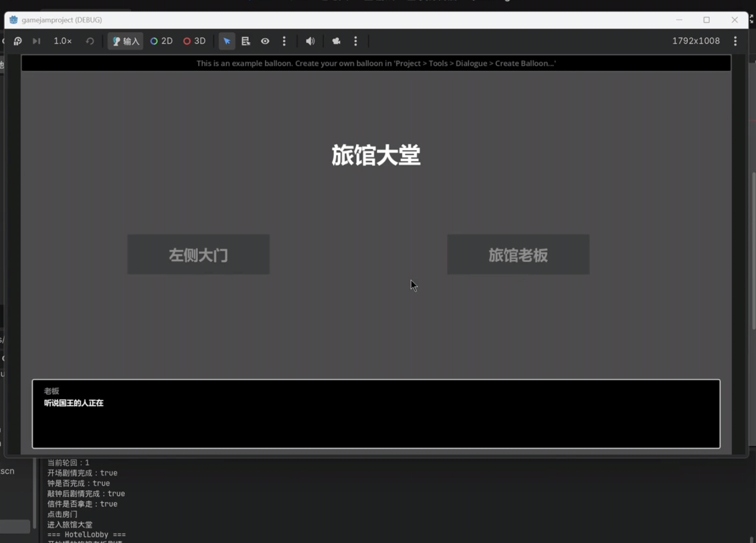Click the output line '当前轮回：1'

tap(68, 462)
